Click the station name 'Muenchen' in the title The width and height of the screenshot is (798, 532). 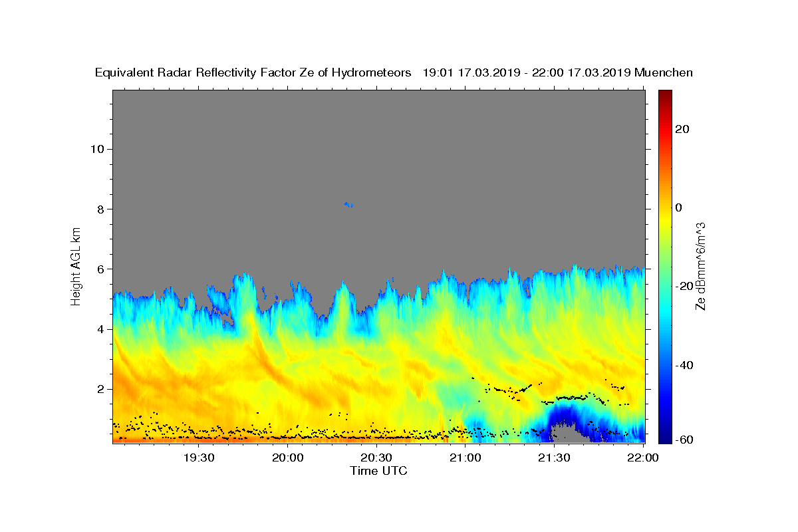click(x=664, y=73)
